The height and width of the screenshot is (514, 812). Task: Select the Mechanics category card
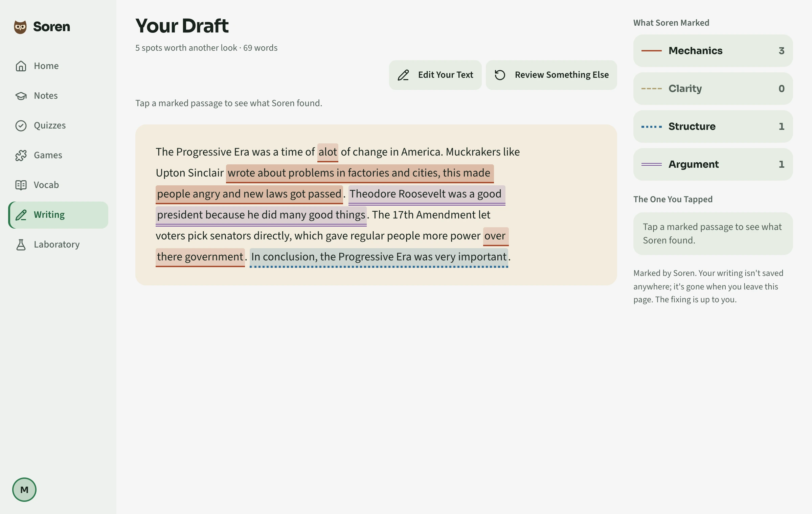(713, 51)
